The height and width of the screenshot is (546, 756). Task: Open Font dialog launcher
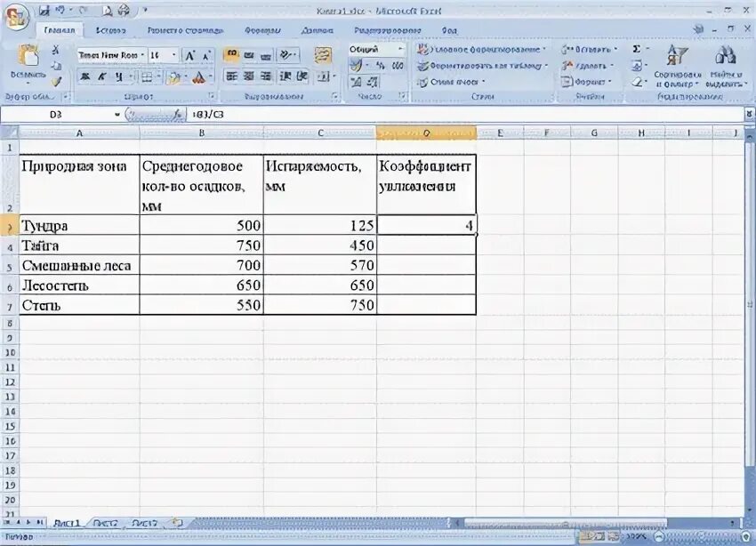[x=212, y=96]
